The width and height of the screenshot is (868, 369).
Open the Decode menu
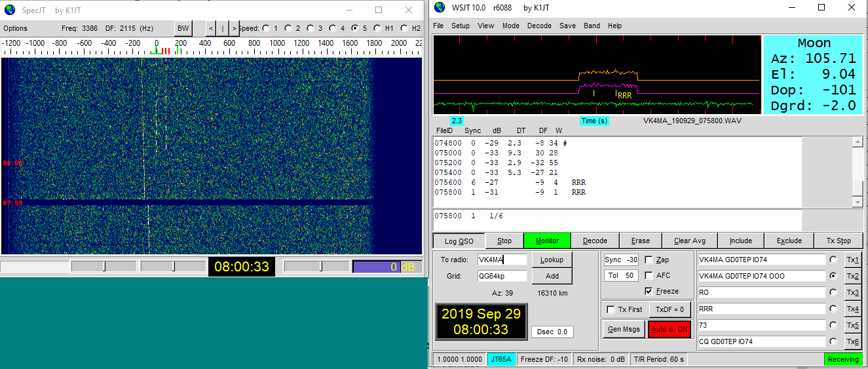coord(539,26)
